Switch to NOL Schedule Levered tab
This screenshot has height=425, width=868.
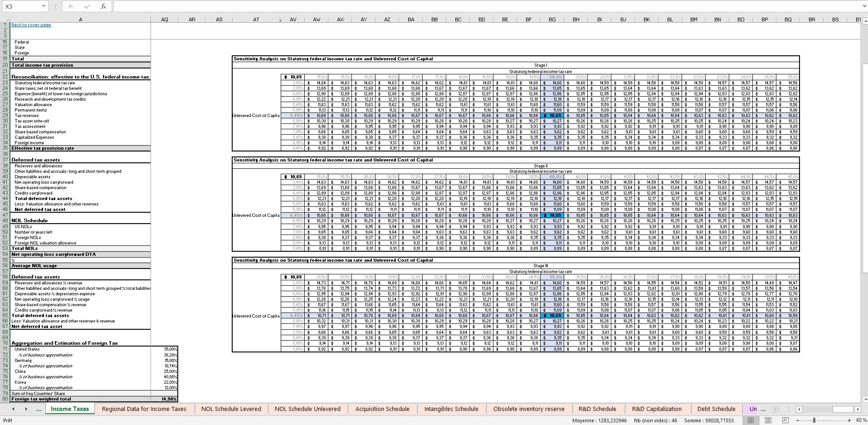(x=231, y=409)
